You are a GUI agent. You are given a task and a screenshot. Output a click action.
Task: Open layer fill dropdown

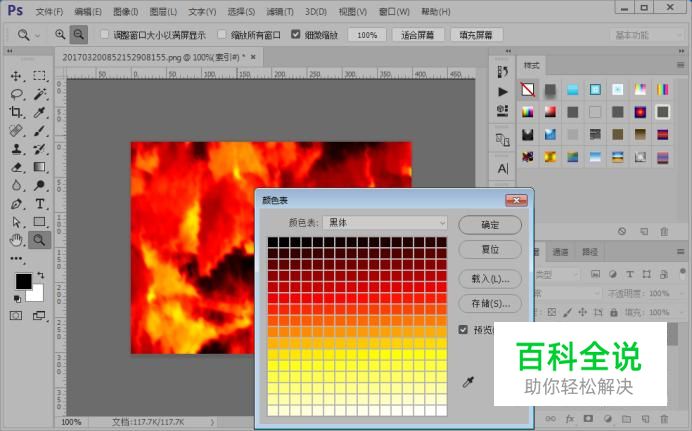680,312
